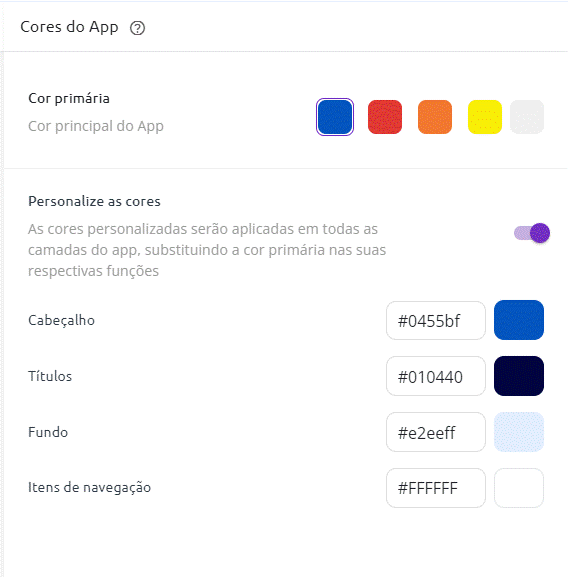Select the yellow primary color swatch
The width and height of the screenshot is (568, 577).
point(485,117)
